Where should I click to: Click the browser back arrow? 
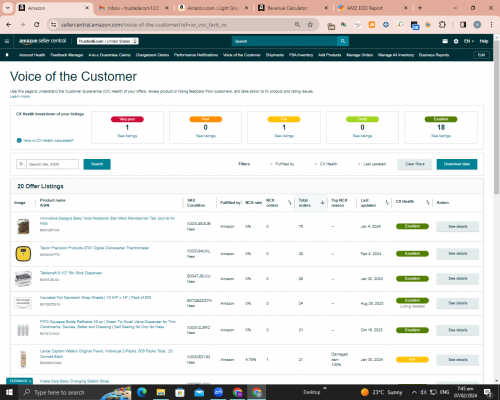(9, 25)
